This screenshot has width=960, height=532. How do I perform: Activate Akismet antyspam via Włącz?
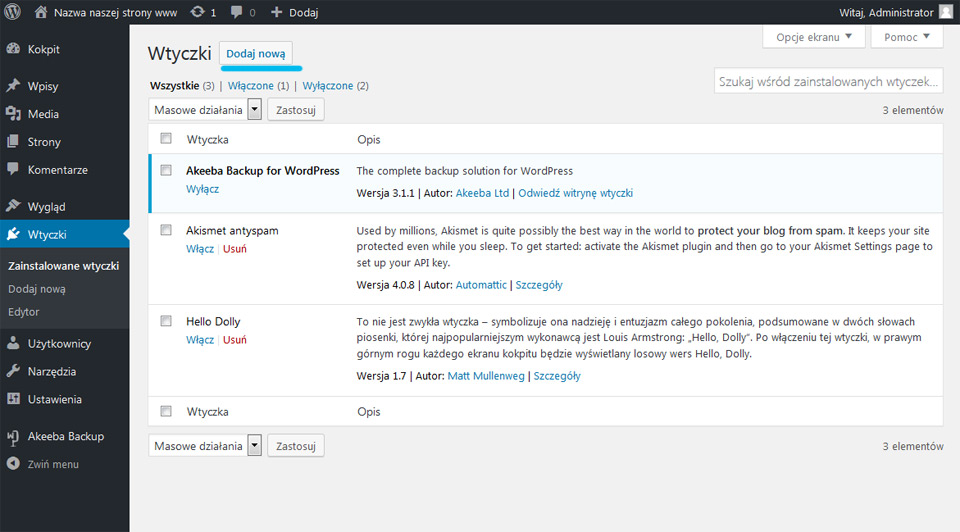click(200, 249)
